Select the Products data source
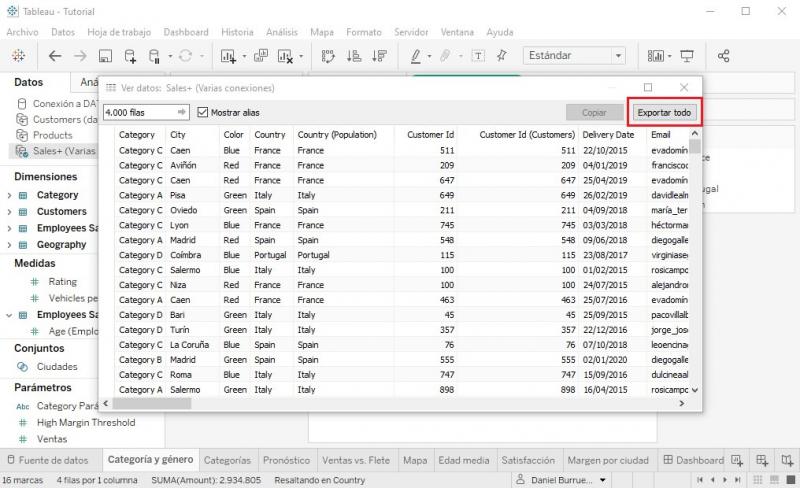Screen dimensions: 800x488 pyautogui.click(x=52, y=135)
